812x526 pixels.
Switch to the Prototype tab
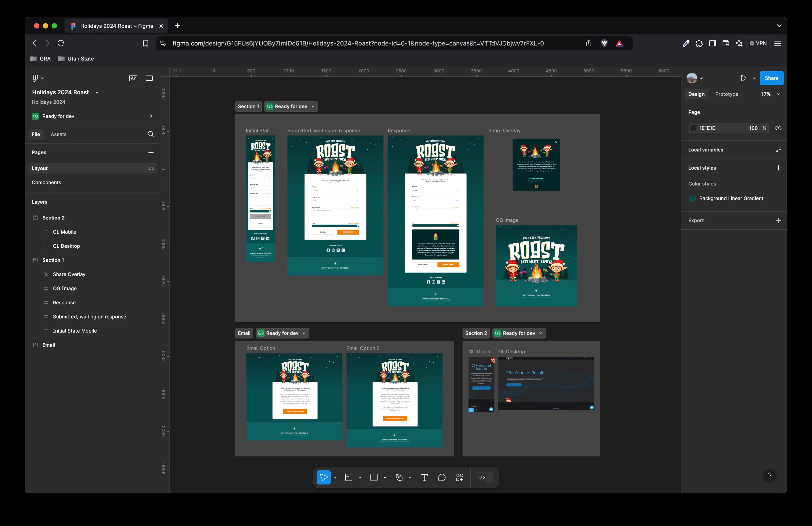[727, 94]
